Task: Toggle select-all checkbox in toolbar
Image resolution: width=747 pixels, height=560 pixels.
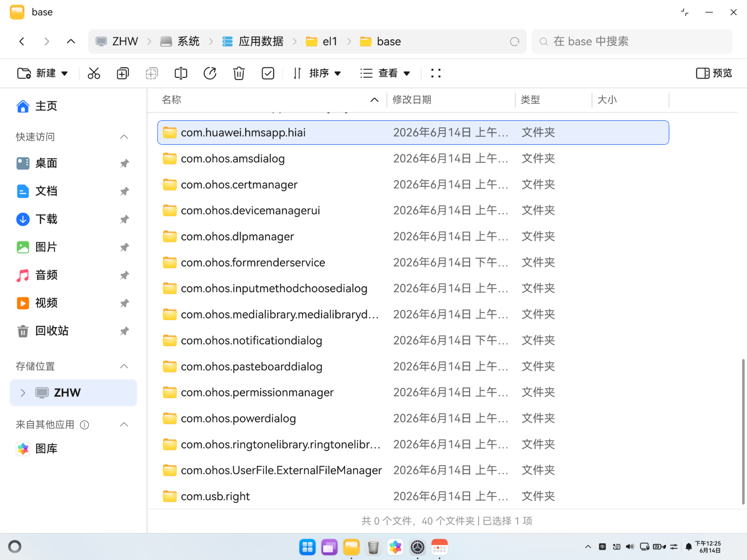Action: [x=268, y=73]
